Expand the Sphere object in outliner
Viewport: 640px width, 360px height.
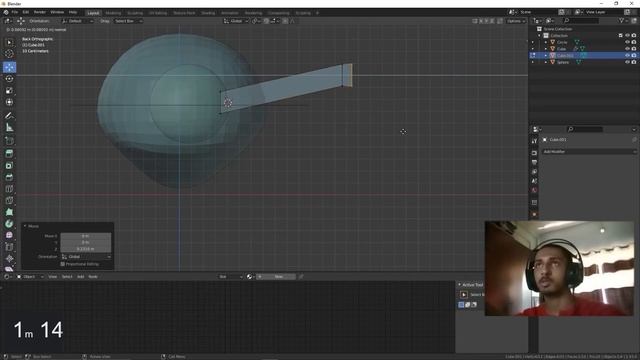click(546, 62)
